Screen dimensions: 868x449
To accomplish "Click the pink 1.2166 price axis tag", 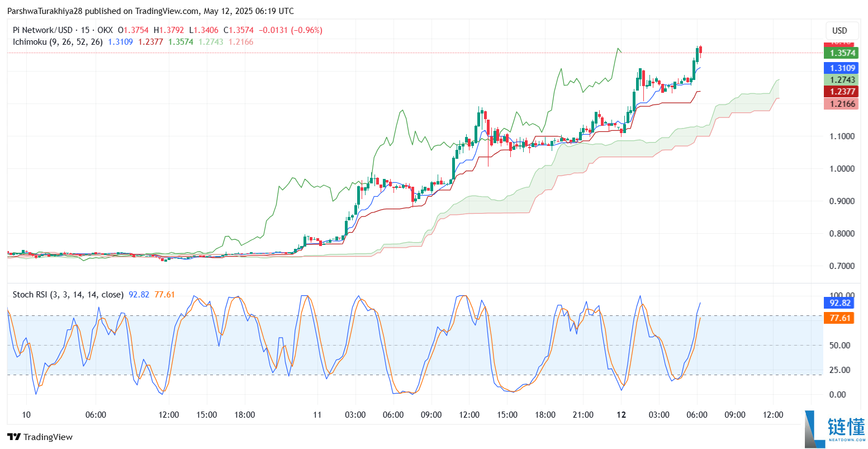I will 842,104.
